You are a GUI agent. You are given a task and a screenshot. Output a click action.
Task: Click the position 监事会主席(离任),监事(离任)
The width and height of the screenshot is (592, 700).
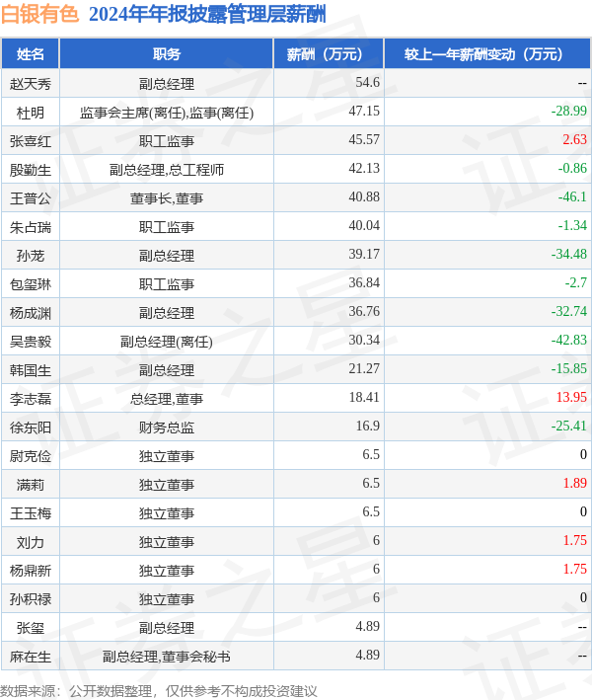(167, 113)
